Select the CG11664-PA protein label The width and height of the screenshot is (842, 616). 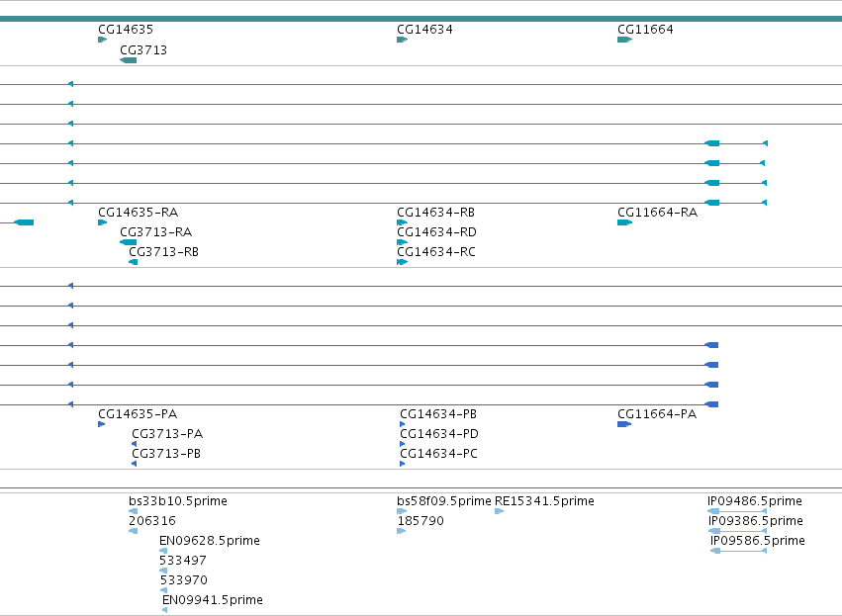(657, 414)
